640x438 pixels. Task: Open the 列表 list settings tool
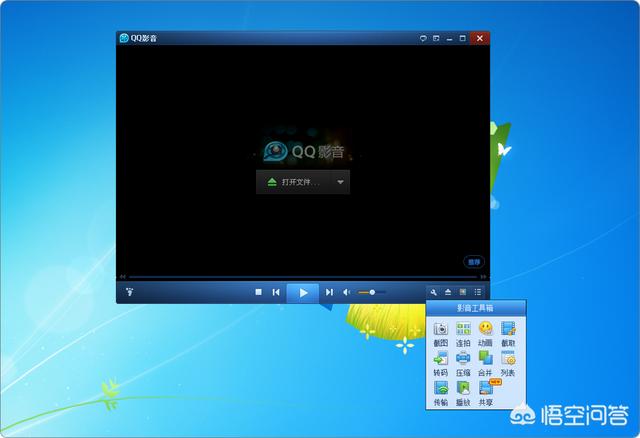click(508, 364)
